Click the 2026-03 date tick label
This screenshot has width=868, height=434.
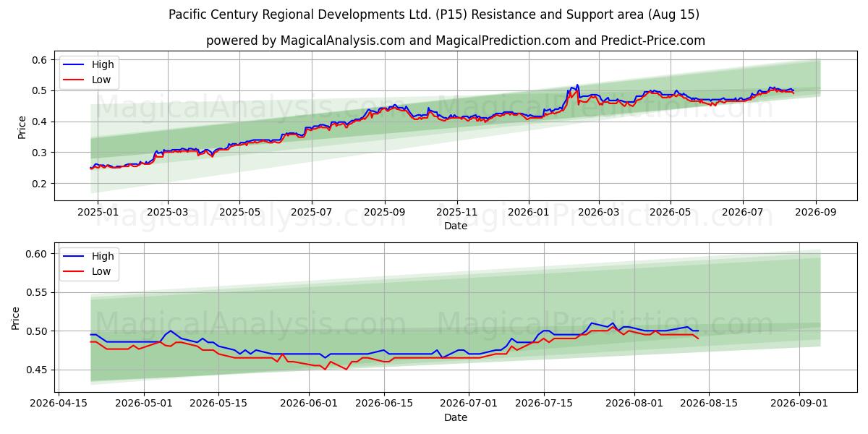click(598, 213)
